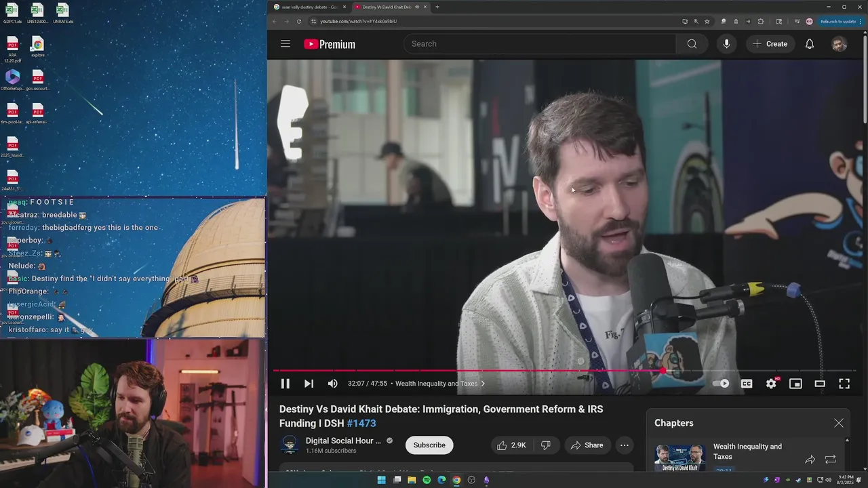Image resolution: width=868 pixels, height=488 pixels.
Task: Pause the YouTube video
Action: point(285,384)
